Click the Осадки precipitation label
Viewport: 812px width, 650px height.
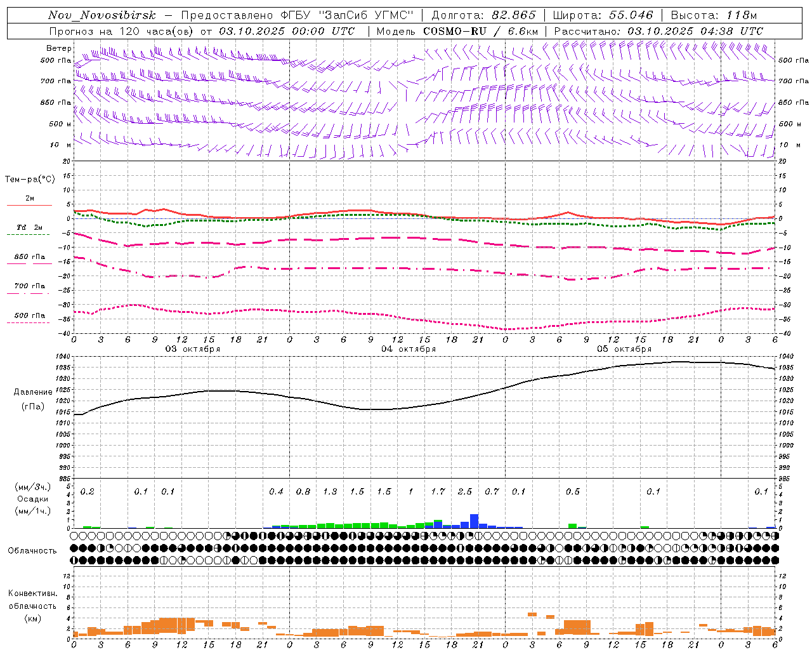point(33,499)
